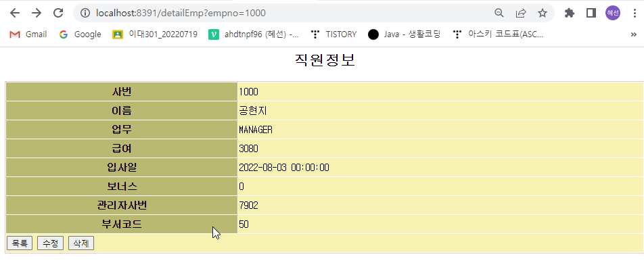Open the 혜선 profile avatar
The height and width of the screenshot is (265, 644).
612,13
